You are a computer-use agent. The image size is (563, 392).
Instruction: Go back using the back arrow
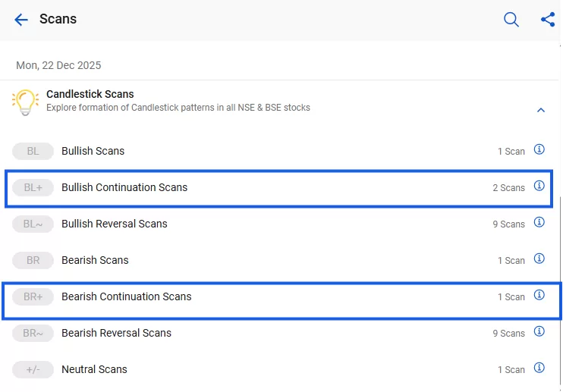coord(21,20)
